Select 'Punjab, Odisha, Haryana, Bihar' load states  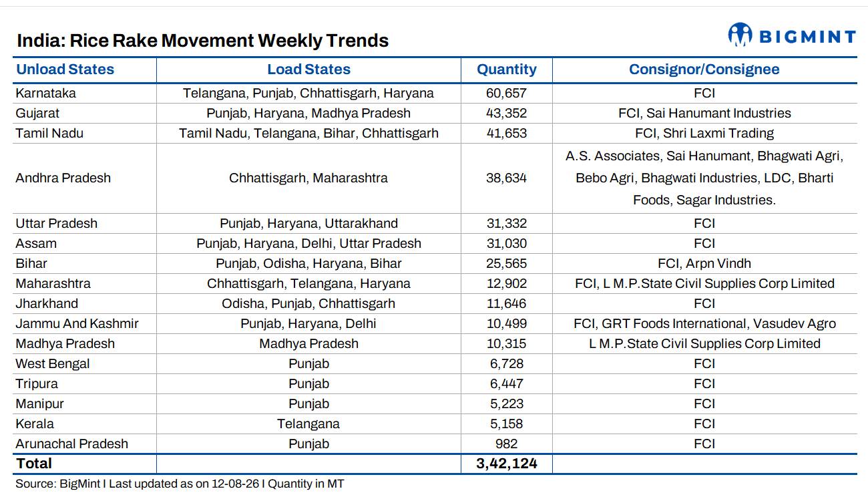pyautogui.click(x=308, y=263)
